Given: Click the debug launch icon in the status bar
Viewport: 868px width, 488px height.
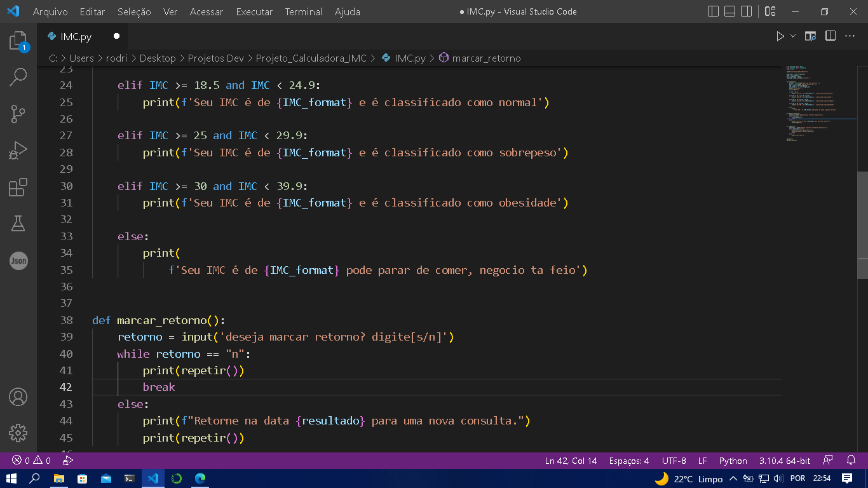Looking at the screenshot, I should (x=68, y=461).
